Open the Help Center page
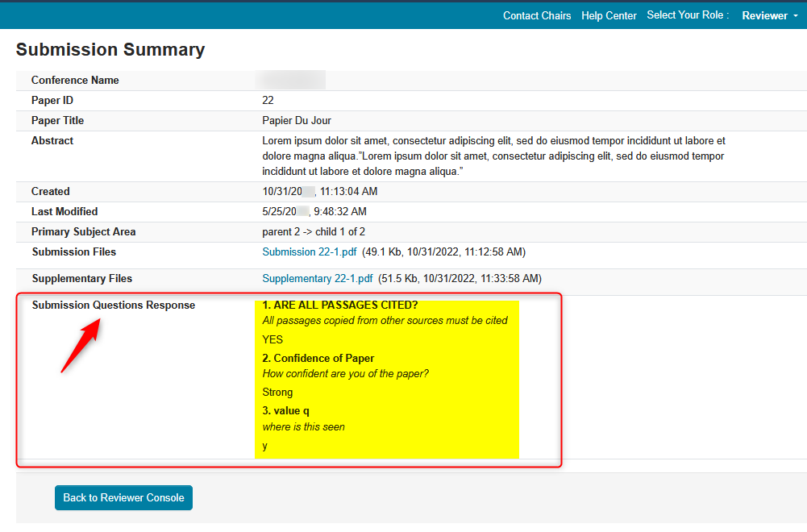The width and height of the screenshot is (807, 532). (609, 15)
